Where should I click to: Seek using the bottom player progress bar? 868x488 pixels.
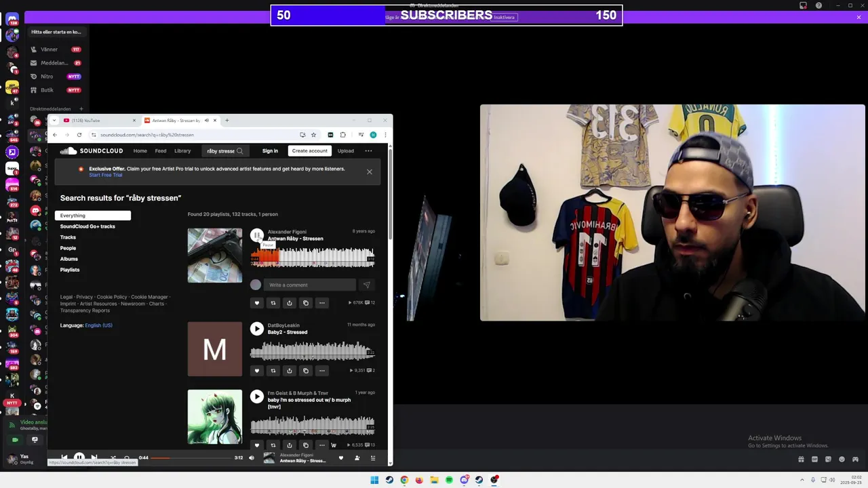(x=191, y=458)
